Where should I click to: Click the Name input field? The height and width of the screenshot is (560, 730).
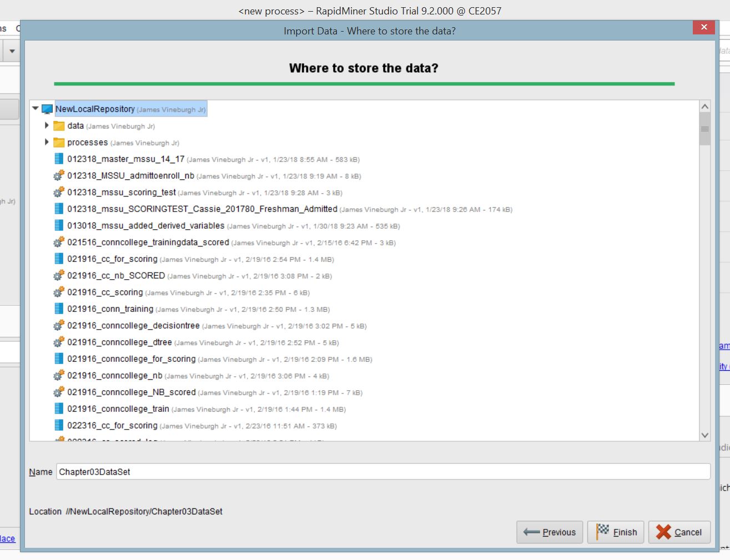click(x=383, y=472)
